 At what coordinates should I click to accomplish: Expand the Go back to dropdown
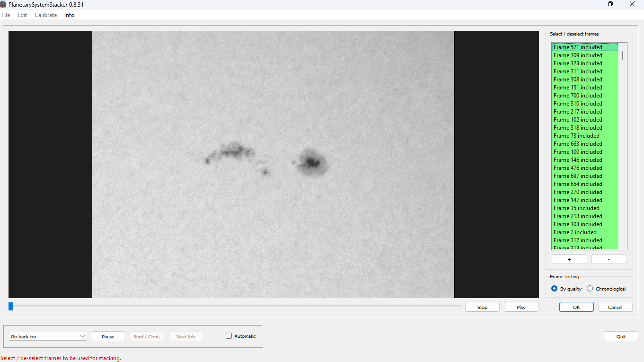(x=48, y=336)
